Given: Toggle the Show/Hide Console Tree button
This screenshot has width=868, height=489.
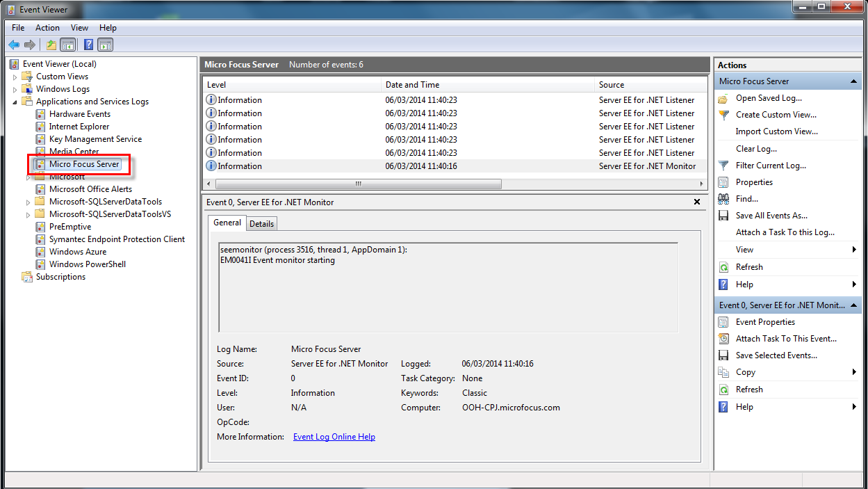Looking at the screenshot, I should (x=67, y=45).
